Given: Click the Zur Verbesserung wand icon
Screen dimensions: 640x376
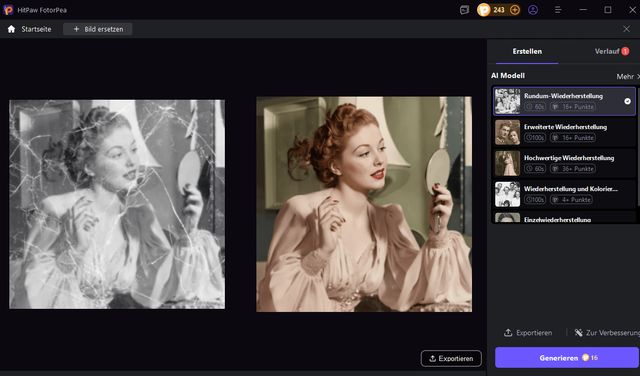Looking at the screenshot, I should point(578,333).
